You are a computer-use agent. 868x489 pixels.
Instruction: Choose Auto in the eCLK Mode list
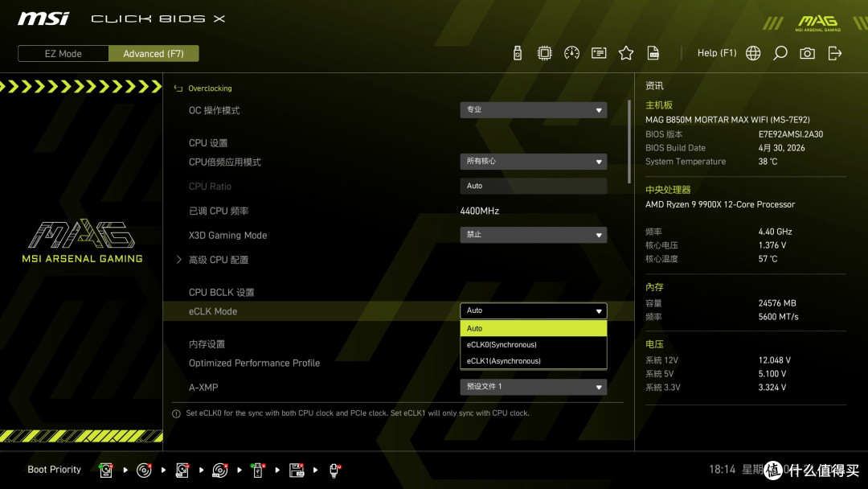click(x=533, y=328)
